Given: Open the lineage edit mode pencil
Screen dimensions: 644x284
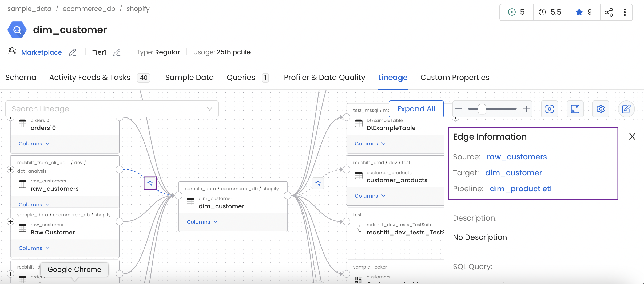Looking at the screenshot, I should [x=626, y=109].
